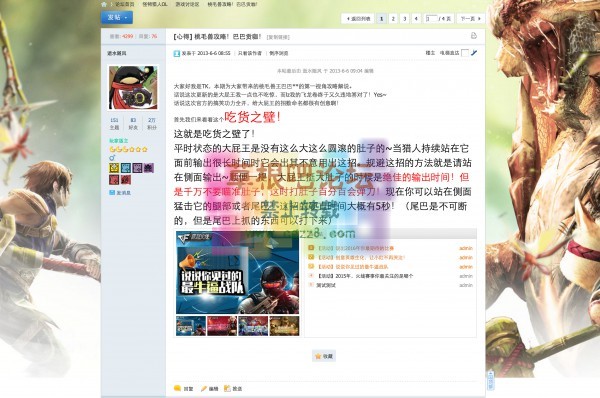
Task: Click the first red medal icon
Action: [114, 179]
